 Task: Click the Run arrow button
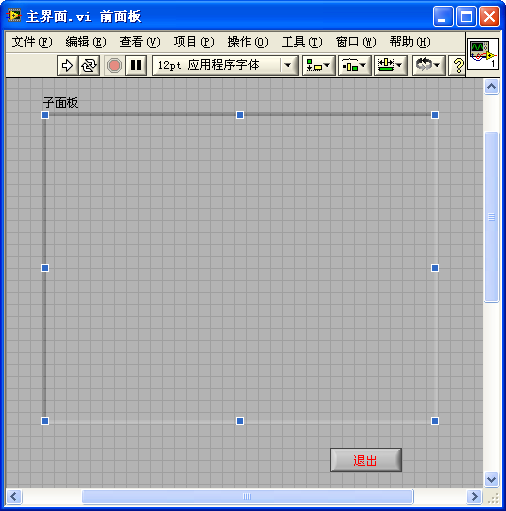(68, 65)
